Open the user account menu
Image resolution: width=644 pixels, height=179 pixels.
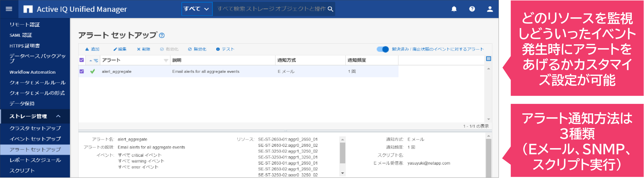[490, 9]
